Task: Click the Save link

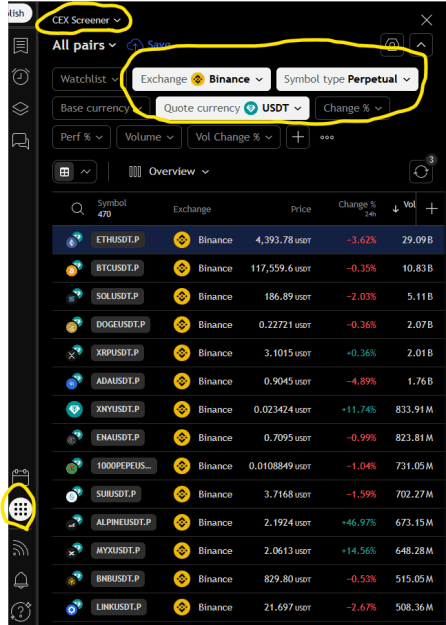Action: click(149, 45)
